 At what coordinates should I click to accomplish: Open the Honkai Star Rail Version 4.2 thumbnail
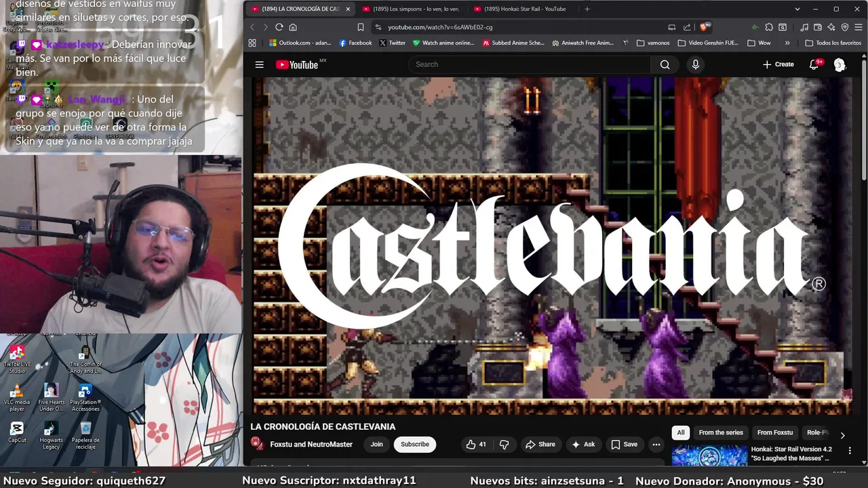[709, 455]
